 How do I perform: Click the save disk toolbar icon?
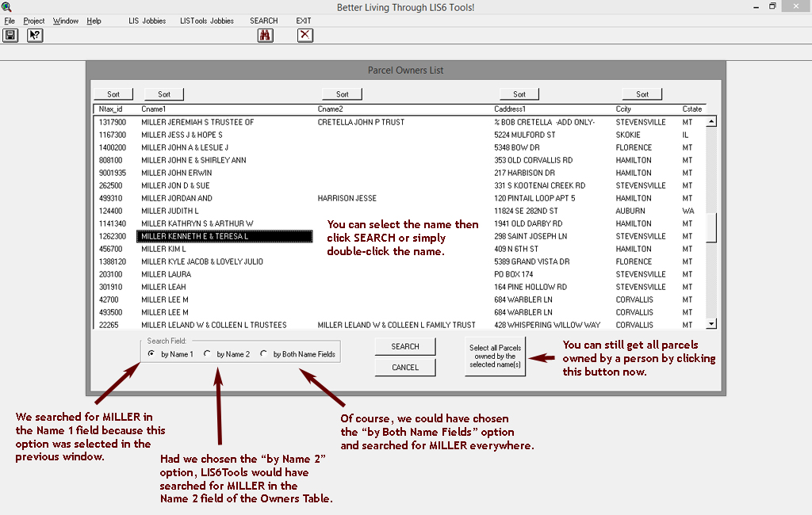pos(10,35)
